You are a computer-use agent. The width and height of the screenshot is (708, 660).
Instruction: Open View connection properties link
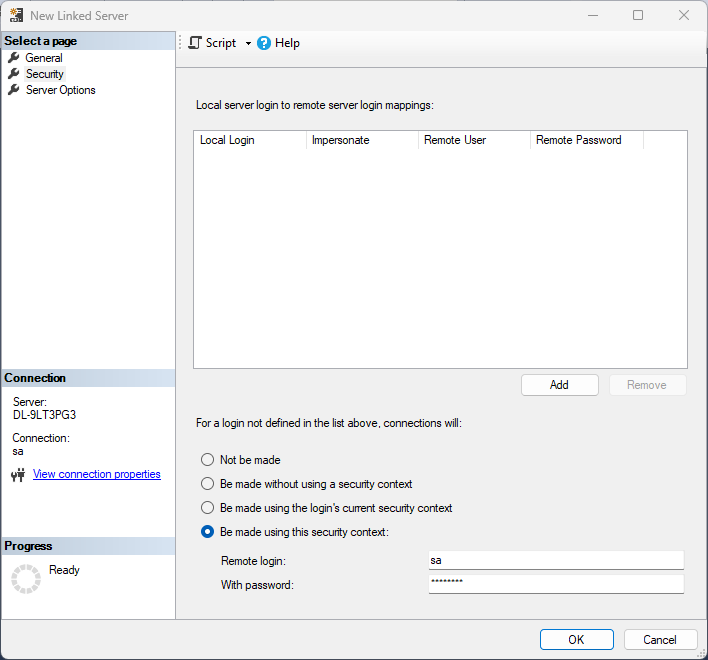click(97, 474)
